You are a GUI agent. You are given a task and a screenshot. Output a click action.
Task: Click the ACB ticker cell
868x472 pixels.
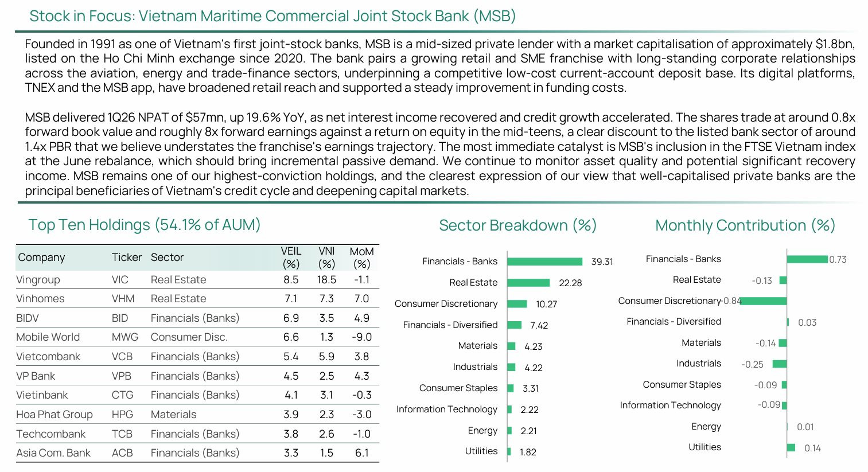click(122, 453)
